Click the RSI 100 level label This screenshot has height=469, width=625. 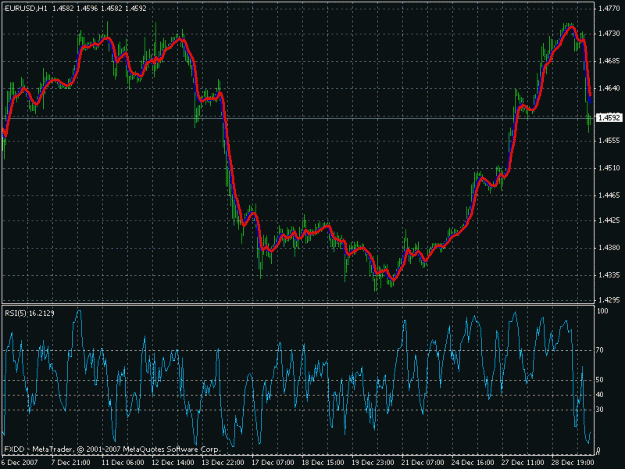tap(603, 311)
